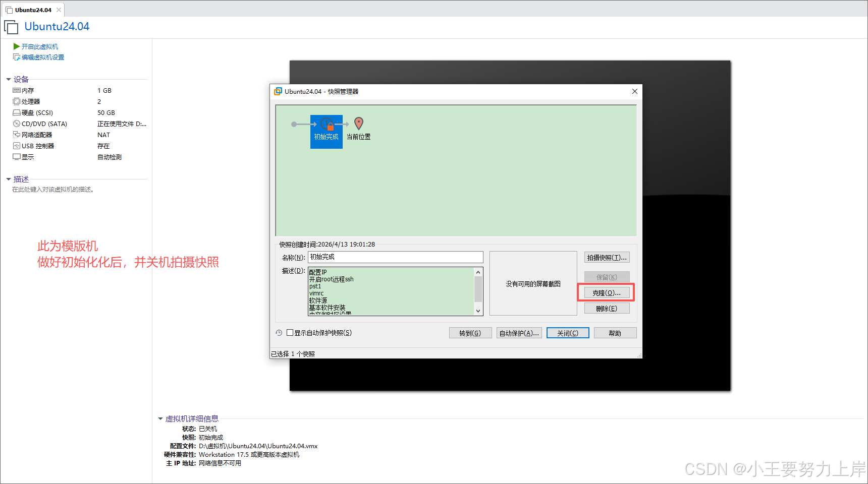The image size is (868, 484).
Task: Click description scrollbar up arrow
Action: pyautogui.click(x=478, y=272)
